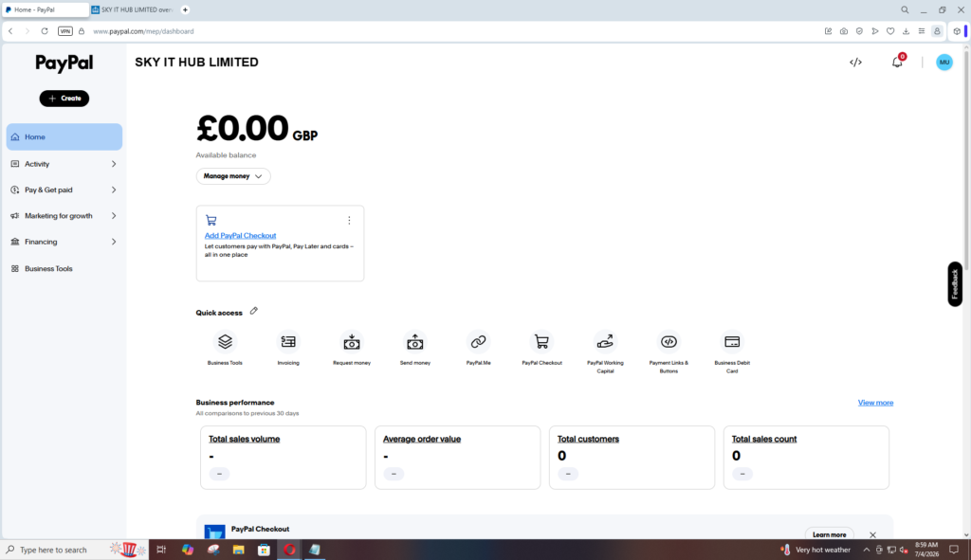The width and height of the screenshot is (971, 560).
Task: Take a snapshot with the browser camera icon
Action: [844, 31]
